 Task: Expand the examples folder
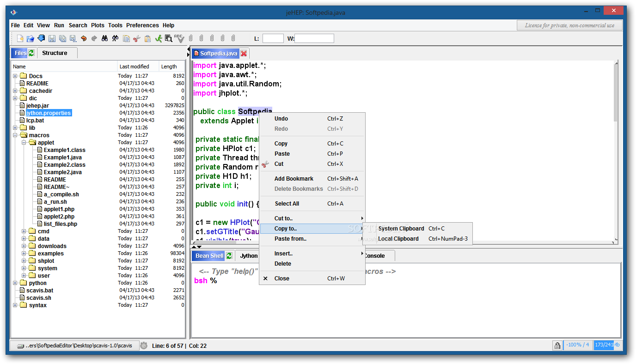[24, 254]
